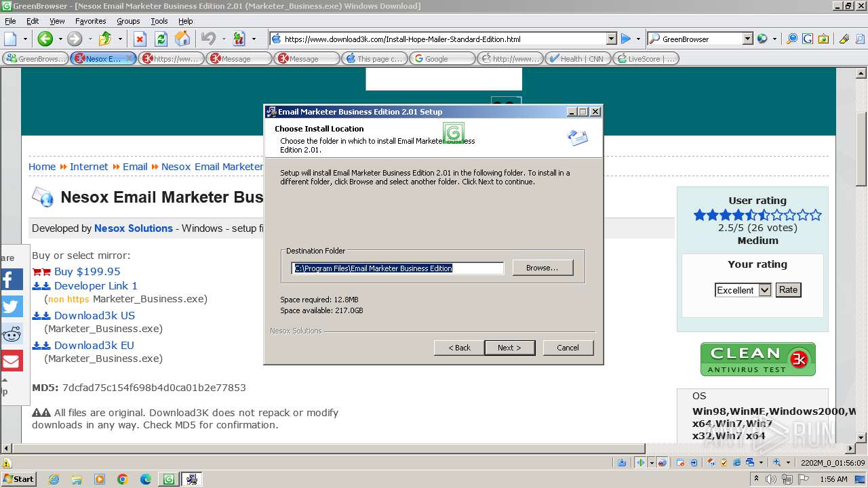Open the File menu
Image resolution: width=868 pixels, height=488 pixels.
click(10, 21)
